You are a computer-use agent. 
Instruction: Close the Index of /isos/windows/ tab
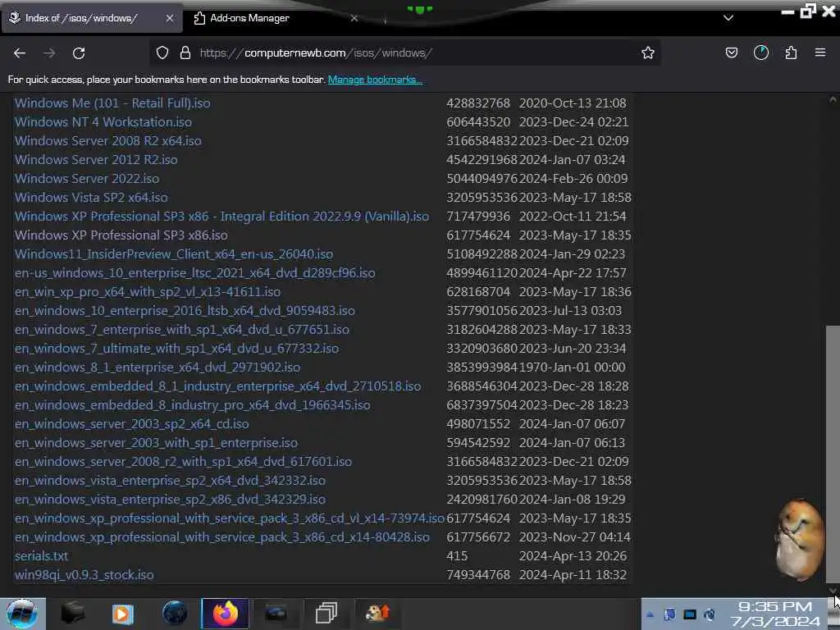pos(170,18)
